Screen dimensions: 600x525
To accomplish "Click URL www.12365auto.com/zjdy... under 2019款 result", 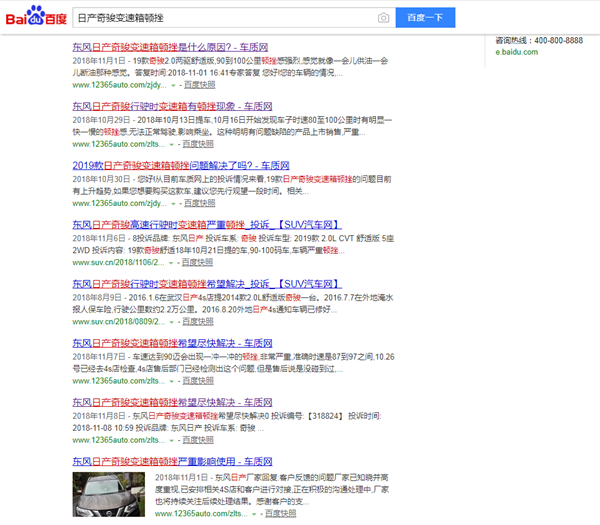I will coord(119,203).
